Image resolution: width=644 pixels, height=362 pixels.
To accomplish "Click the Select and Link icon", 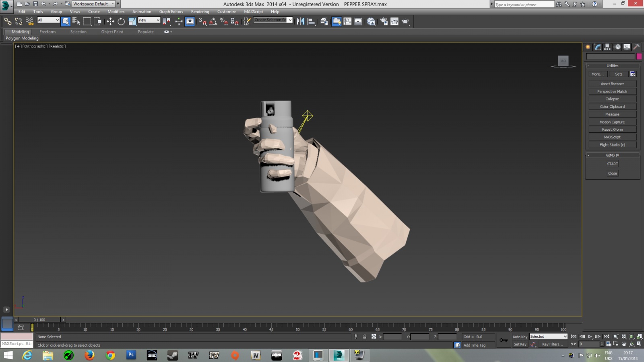I will (x=8, y=21).
